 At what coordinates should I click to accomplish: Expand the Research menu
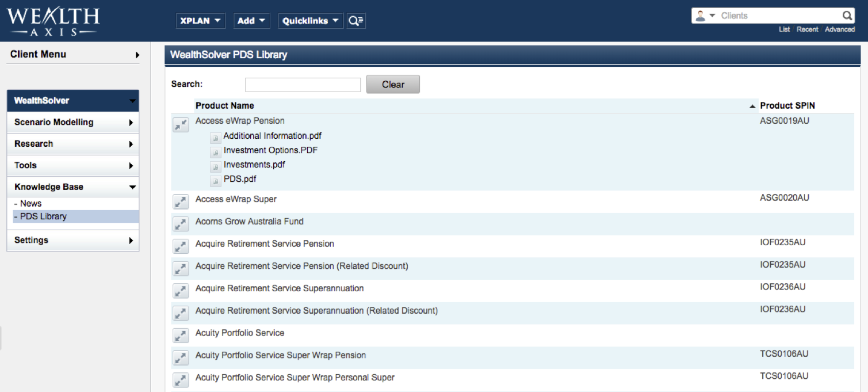pos(73,144)
